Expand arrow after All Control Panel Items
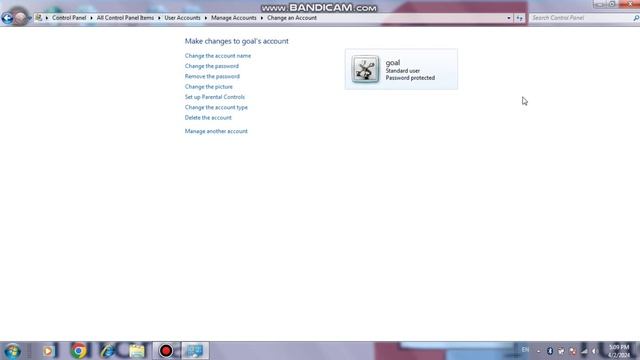 click(x=159, y=18)
